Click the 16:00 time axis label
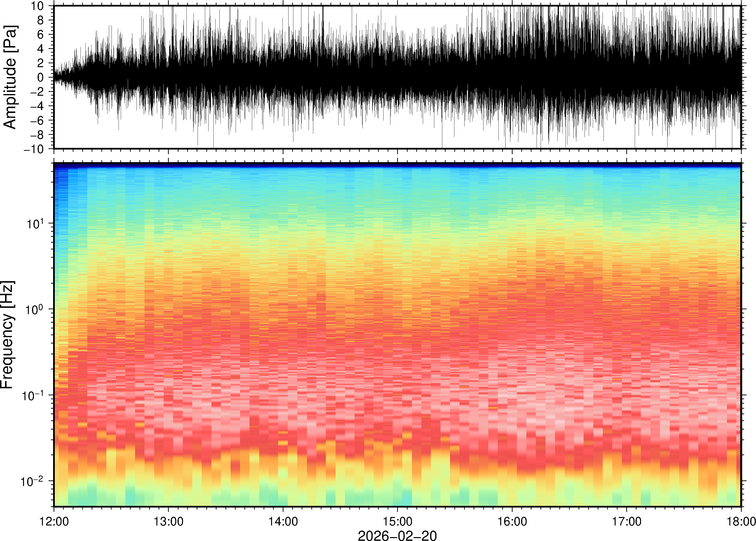This screenshot has width=756, height=541. (512, 521)
